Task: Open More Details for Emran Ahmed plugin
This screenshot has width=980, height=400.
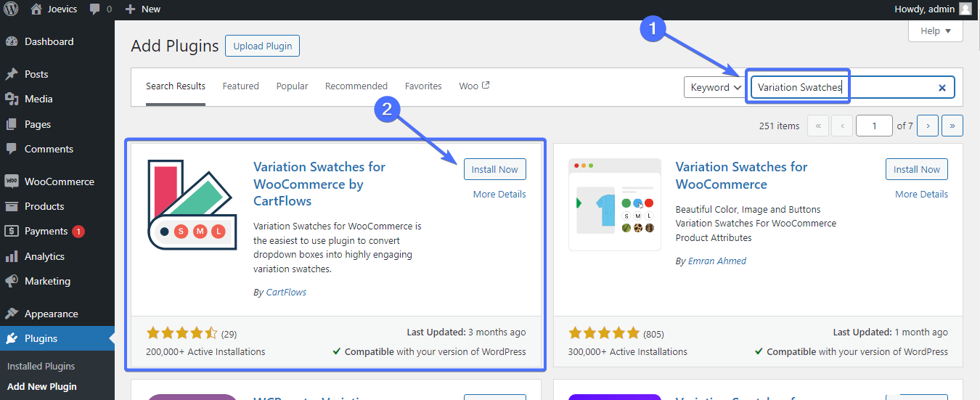Action: point(921,194)
